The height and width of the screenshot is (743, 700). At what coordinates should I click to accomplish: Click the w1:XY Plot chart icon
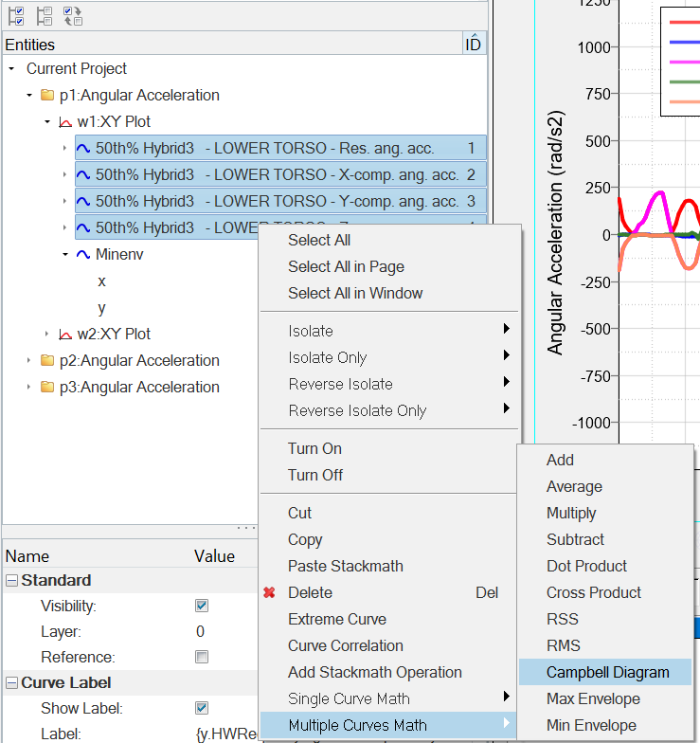tap(65, 122)
